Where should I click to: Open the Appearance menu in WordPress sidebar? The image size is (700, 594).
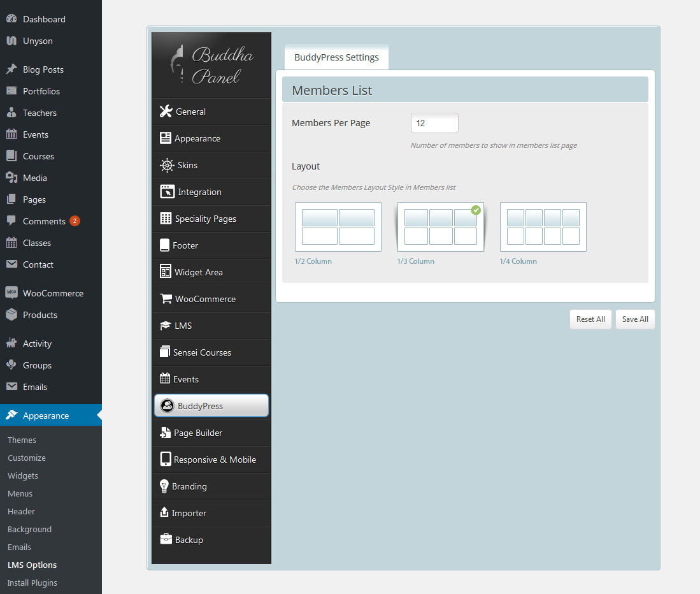(46, 416)
